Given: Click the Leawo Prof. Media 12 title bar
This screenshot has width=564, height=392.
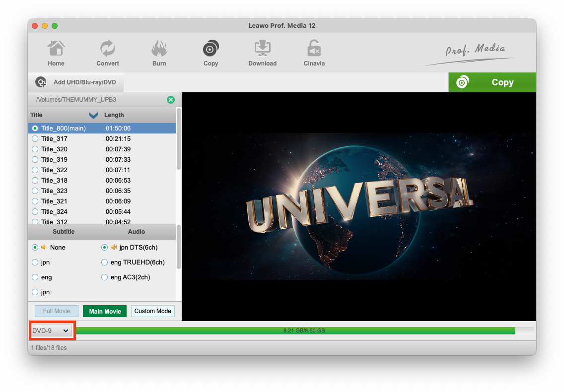Looking at the screenshot, I should tap(282, 25).
